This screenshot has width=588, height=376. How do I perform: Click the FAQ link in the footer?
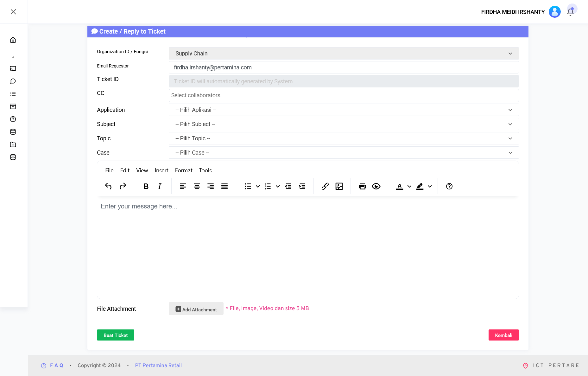pos(56,366)
